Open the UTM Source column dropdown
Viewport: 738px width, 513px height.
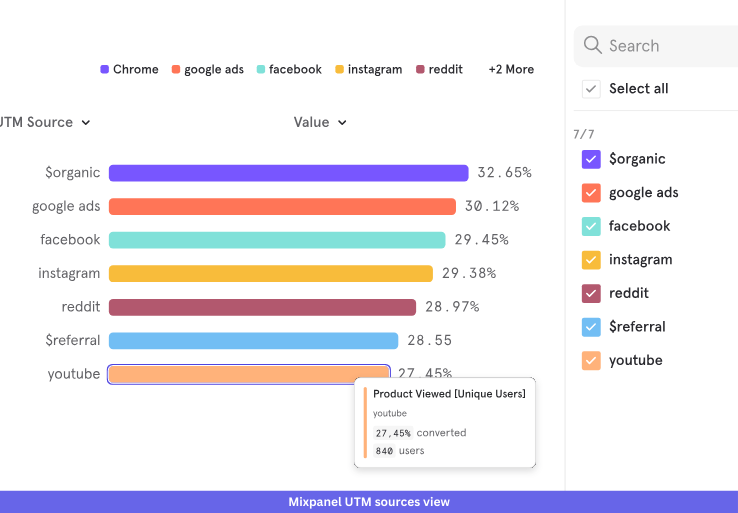(46, 122)
